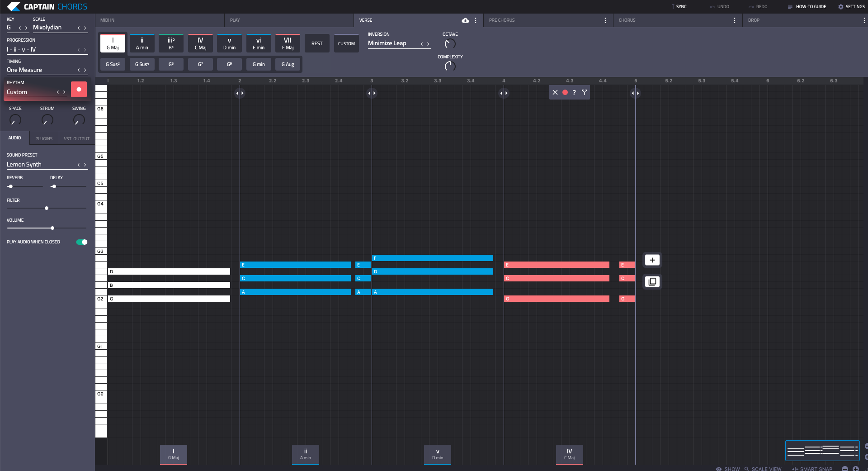Choose previous Timing option arrow

pyautogui.click(x=79, y=70)
